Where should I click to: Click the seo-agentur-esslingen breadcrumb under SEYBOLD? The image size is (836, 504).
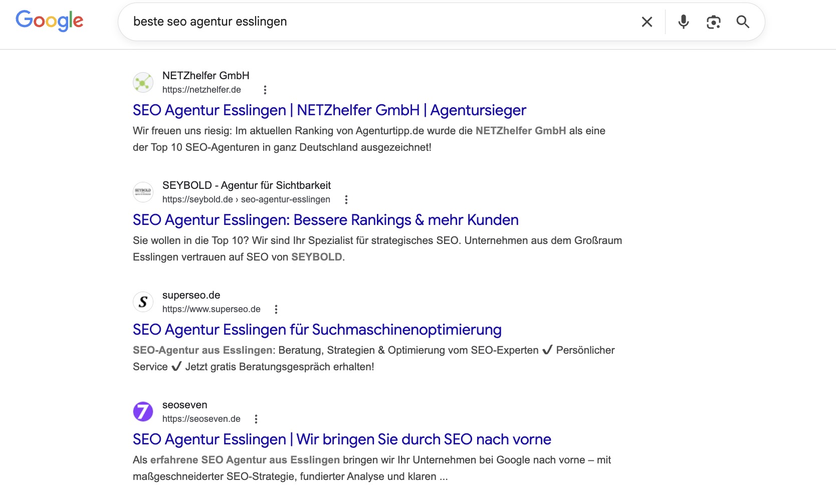click(x=285, y=199)
